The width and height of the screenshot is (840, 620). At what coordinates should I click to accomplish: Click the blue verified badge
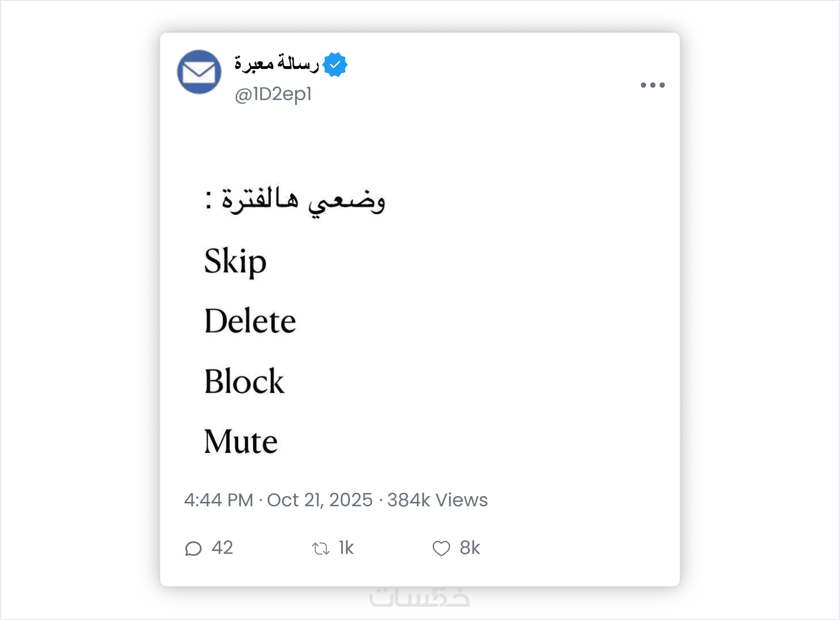(335, 65)
